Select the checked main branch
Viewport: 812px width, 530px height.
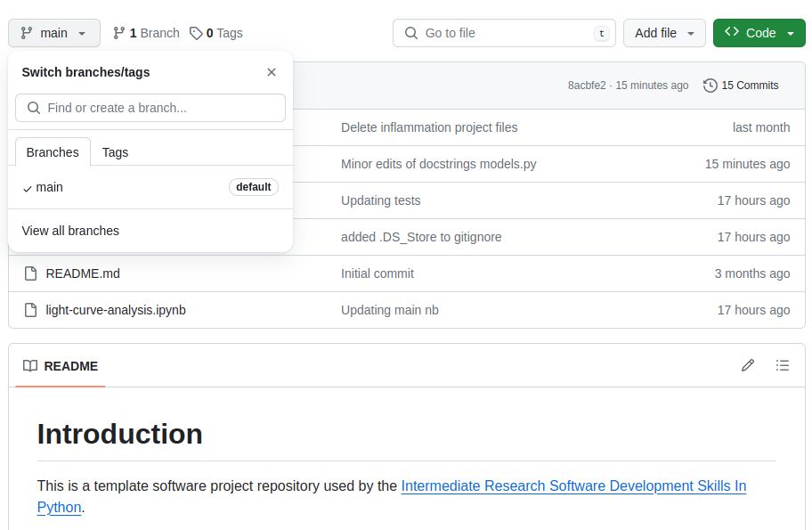coord(50,187)
